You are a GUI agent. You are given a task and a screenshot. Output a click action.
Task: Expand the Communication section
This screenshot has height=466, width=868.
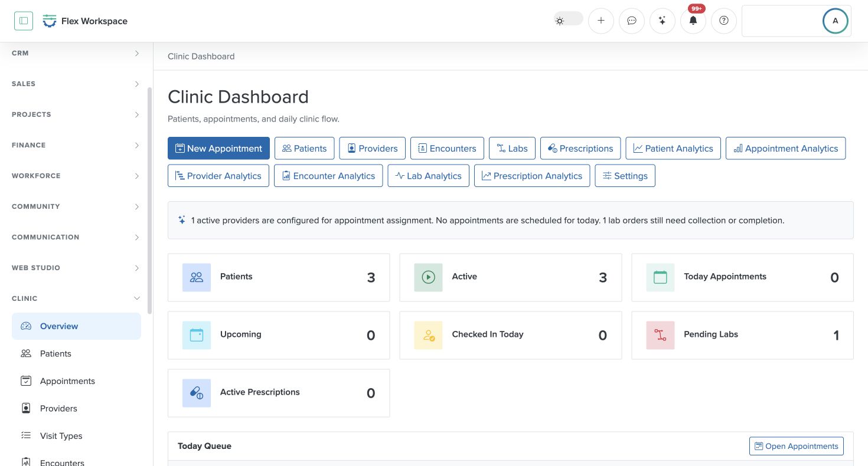click(76, 237)
